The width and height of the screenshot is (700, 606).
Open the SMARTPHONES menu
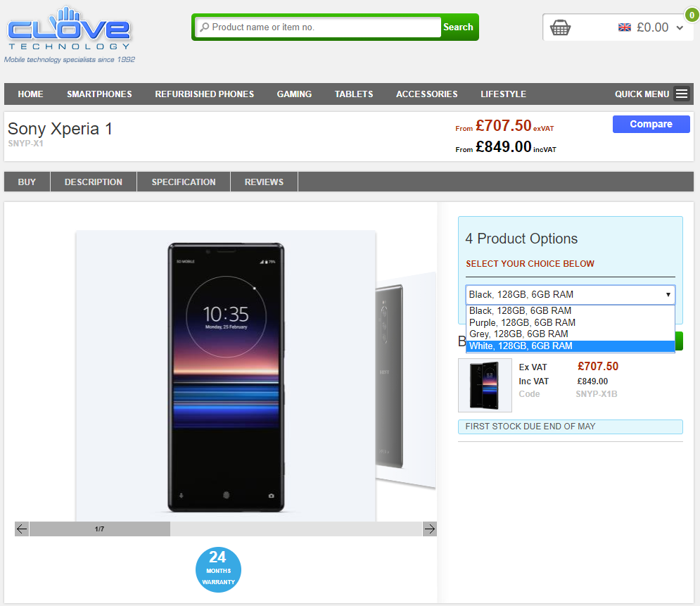[x=99, y=94]
